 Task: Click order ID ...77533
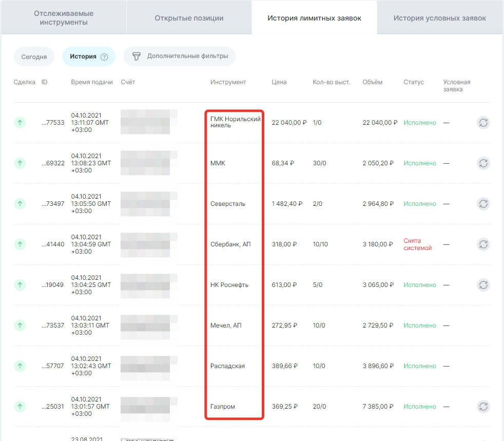pyautogui.click(x=53, y=123)
